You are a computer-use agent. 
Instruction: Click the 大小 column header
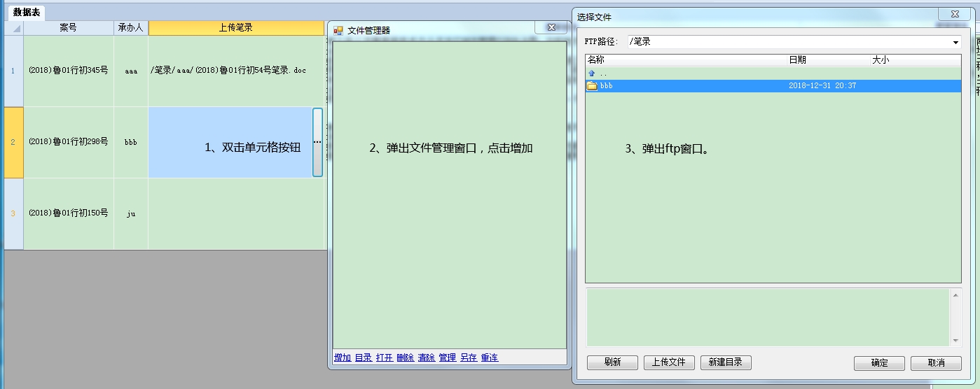click(x=916, y=60)
